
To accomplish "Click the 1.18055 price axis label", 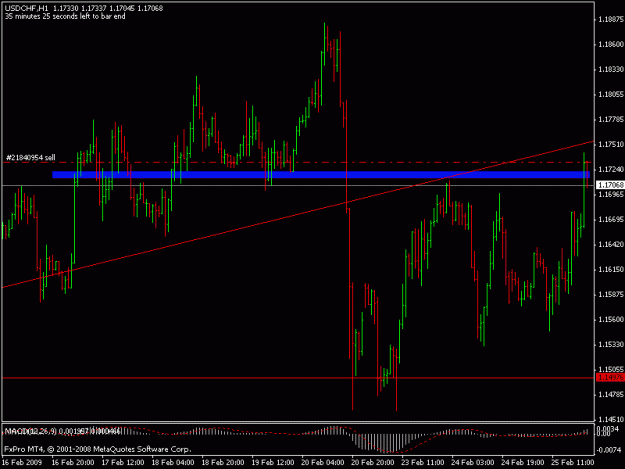I will [x=611, y=94].
